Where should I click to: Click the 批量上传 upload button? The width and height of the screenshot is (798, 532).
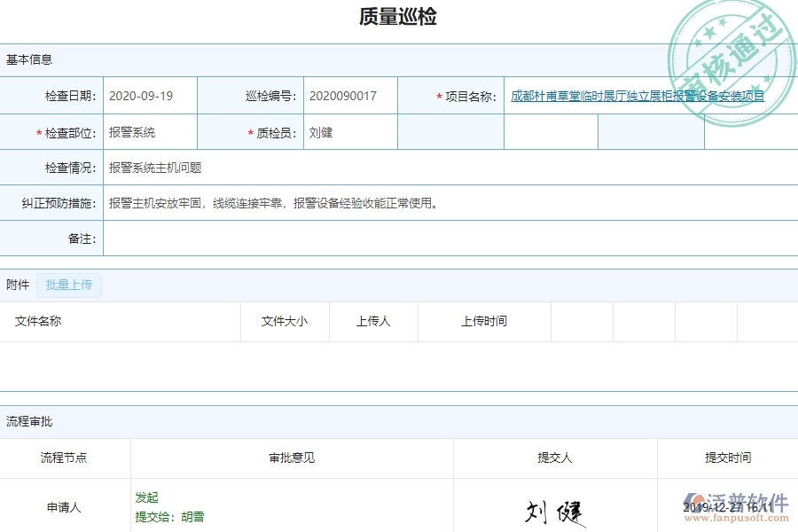pos(69,285)
